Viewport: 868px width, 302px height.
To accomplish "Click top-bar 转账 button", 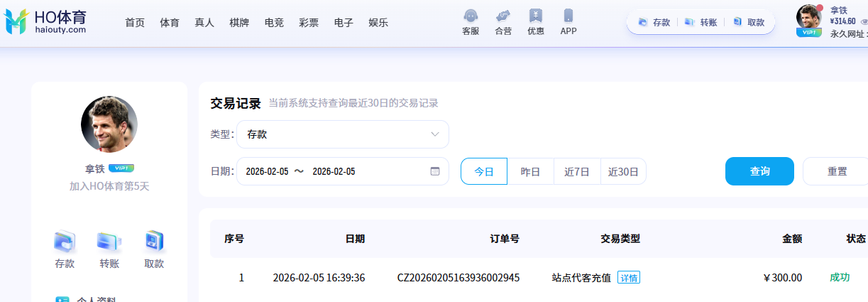I will point(701,22).
